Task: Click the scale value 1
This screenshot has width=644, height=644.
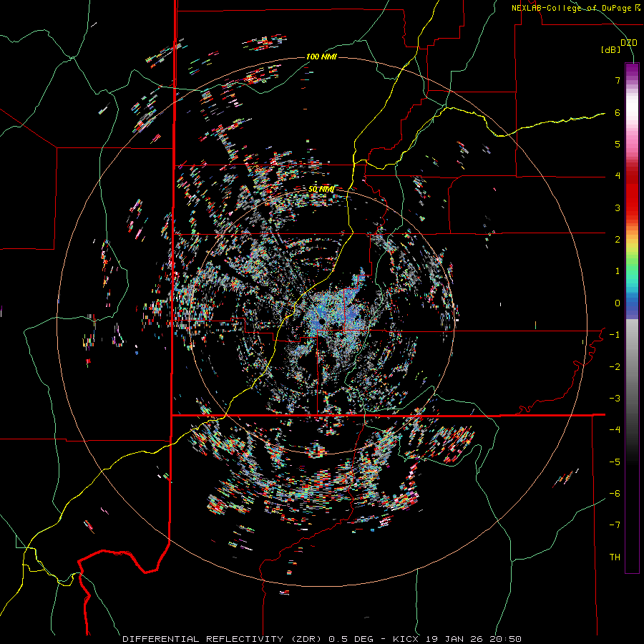Action: (x=618, y=271)
